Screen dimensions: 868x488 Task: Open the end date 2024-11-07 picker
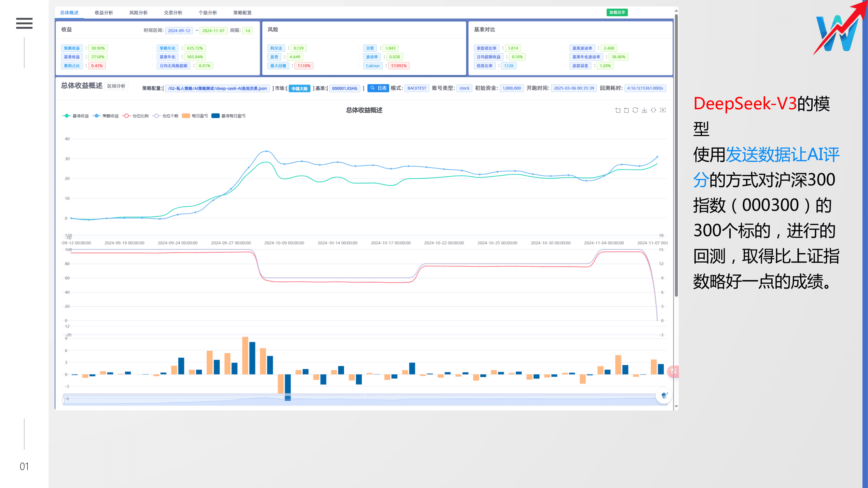click(x=213, y=31)
